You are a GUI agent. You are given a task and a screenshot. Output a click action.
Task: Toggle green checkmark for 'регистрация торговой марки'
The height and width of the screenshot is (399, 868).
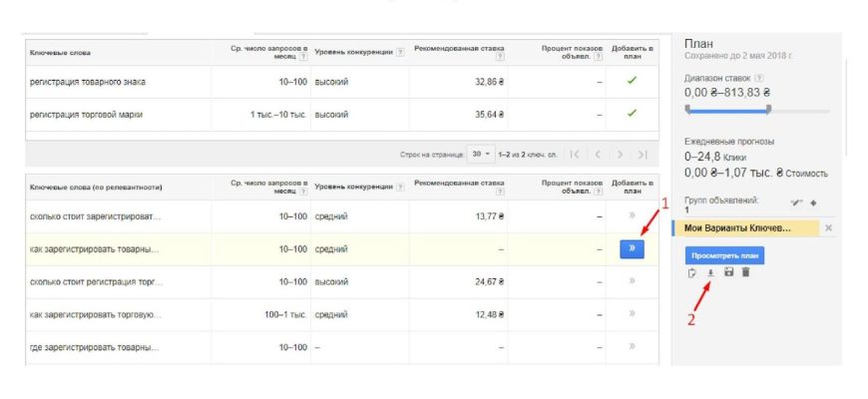pyautogui.click(x=631, y=114)
